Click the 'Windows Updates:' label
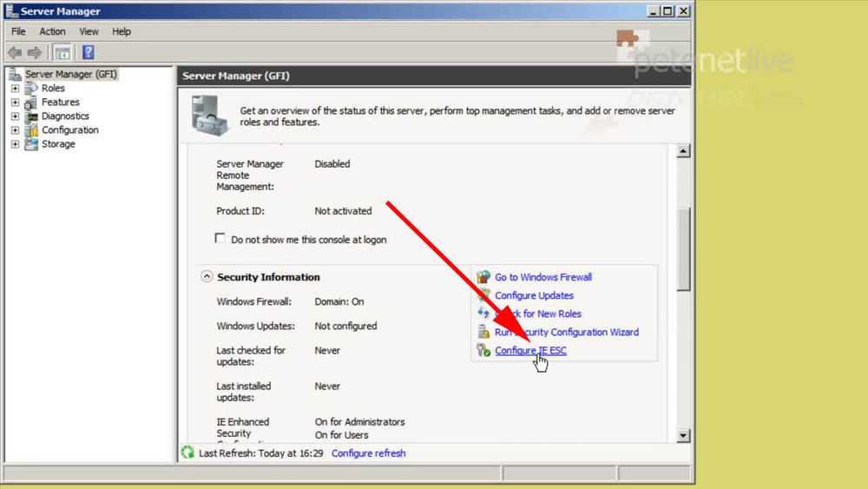This screenshot has width=868, height=489. pyautogui.click(x=256, y=327)
